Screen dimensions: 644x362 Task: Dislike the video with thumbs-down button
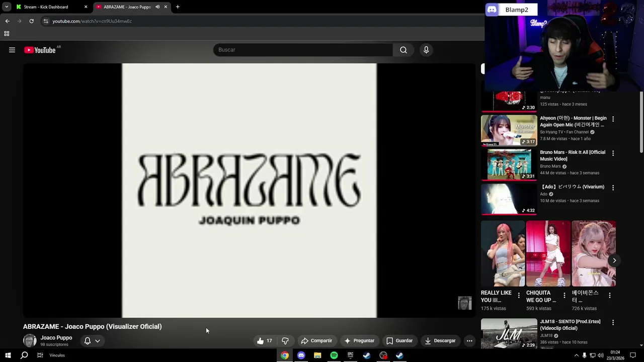point(285,341)
